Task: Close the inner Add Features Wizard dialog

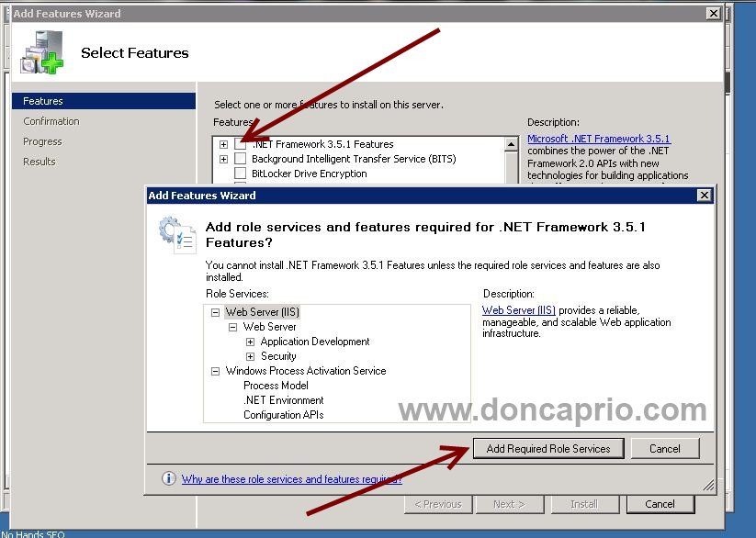Action: 705,196
